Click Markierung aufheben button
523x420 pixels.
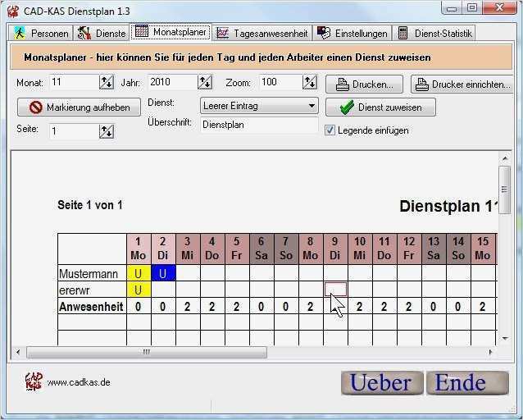coord(79,107)
